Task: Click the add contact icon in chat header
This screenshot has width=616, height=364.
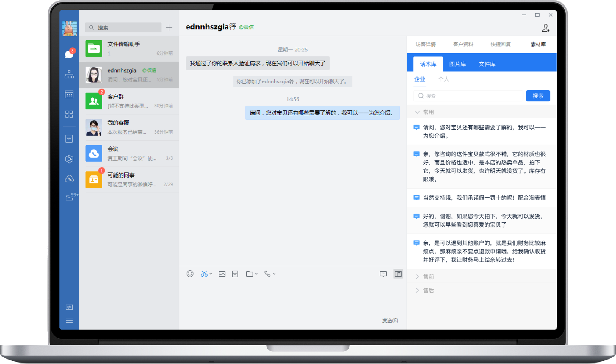Action: (545, 28)
